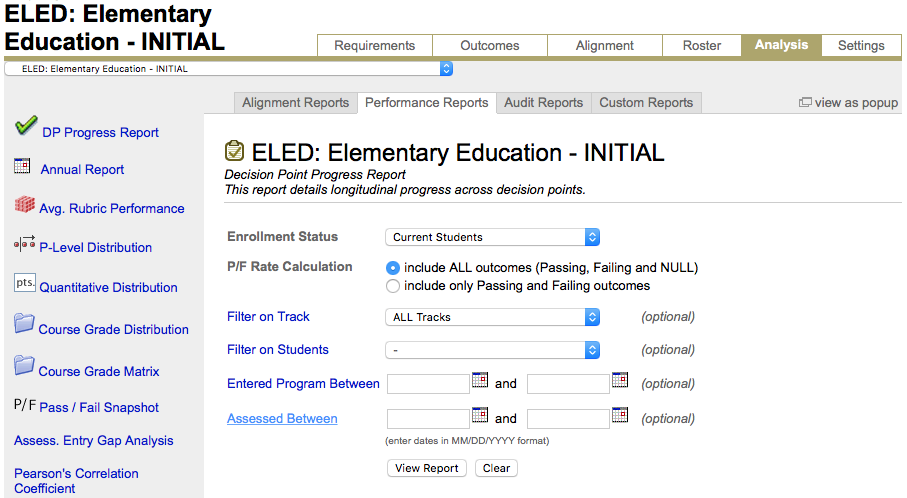907x498 pixels.
Task: Switch to the Audit Reports tab
Action: pyautogui.click(x=543, y=102)
